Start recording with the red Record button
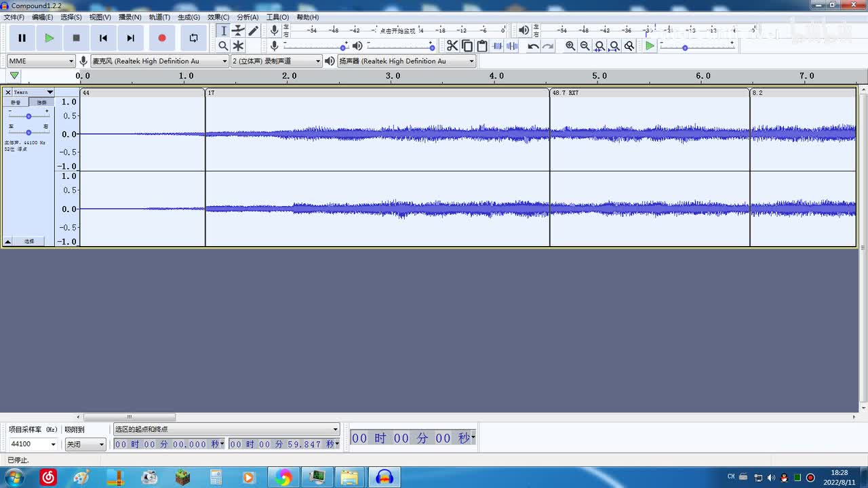 click(x=161, y=38)
